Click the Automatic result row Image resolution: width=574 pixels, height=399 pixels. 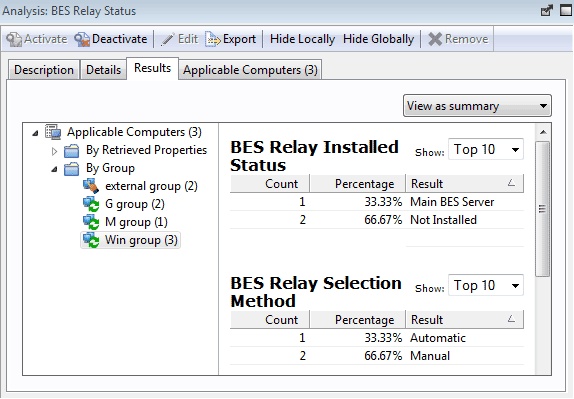tap(377, 338)
